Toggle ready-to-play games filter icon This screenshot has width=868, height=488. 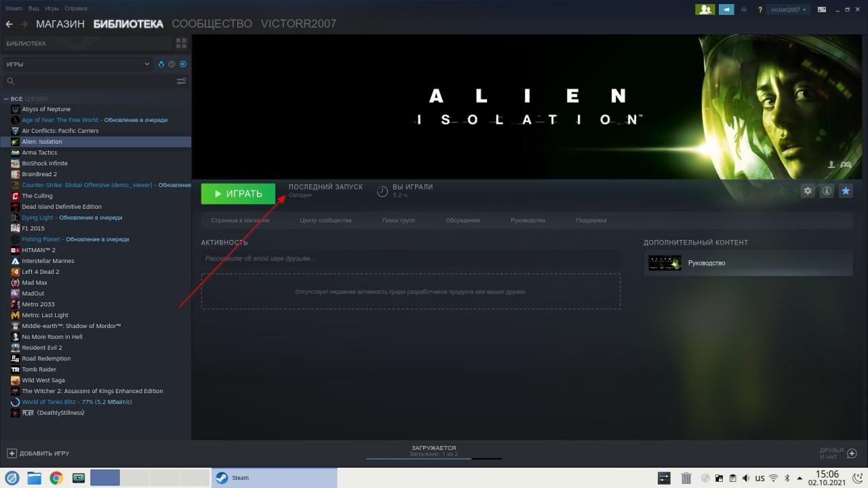[182, 64]
